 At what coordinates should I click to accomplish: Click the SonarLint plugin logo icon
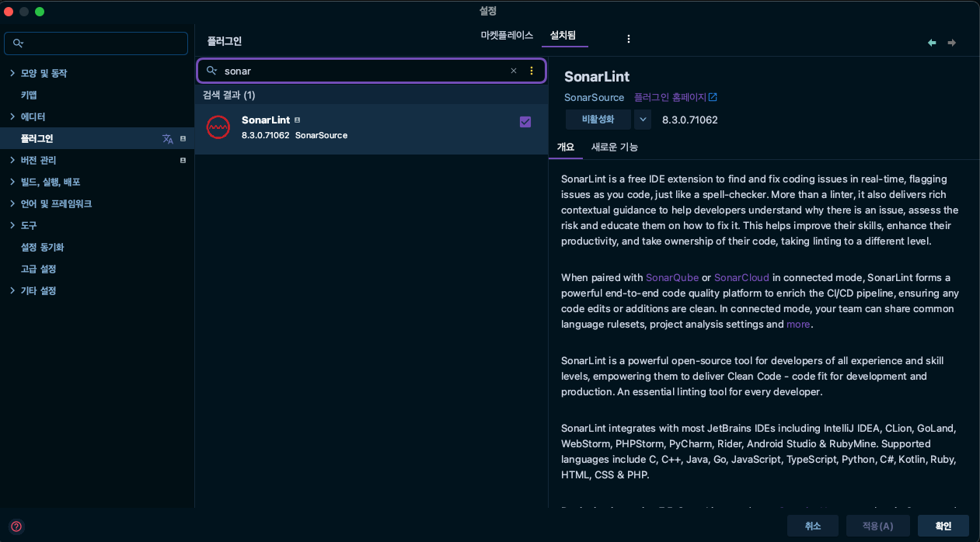pos(218,127)
